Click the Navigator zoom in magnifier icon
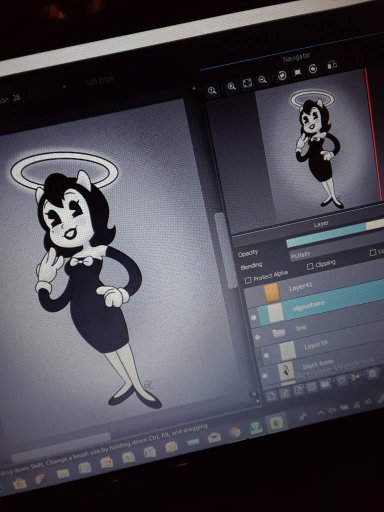This screenshot has width=384, height=512. (231, 87)
